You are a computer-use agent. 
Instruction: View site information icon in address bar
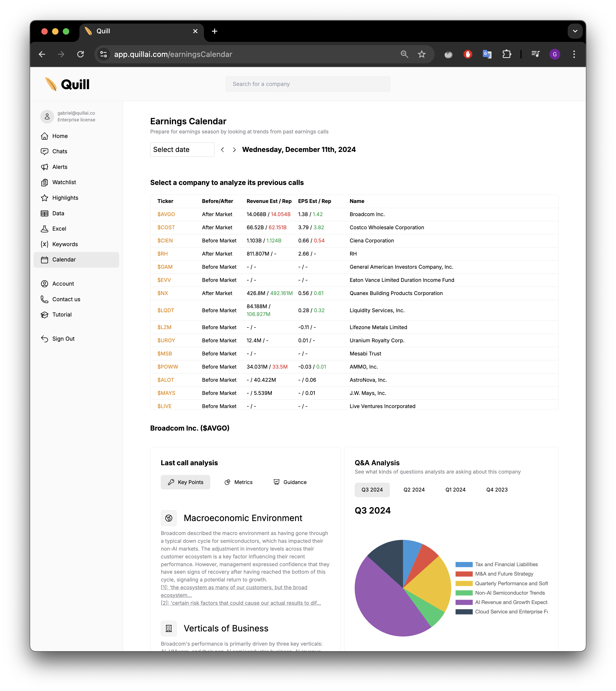pos(104,54)
